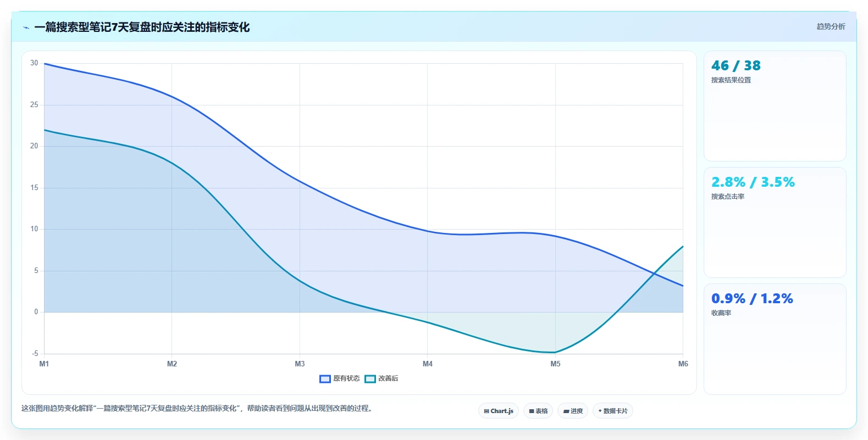Image resolution: width=868 pixels, height=440 pixels.
Task: Click the 2.8% / 3.5% value
Action: pyautogui.click(x=753, y=182)
